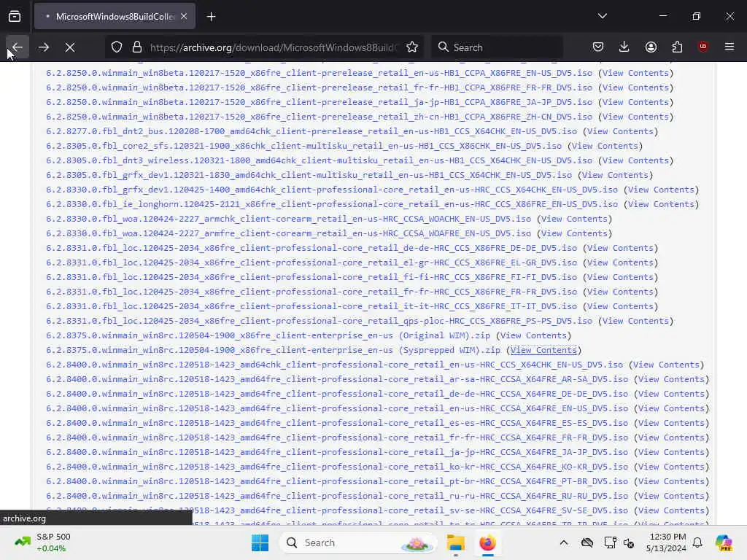
Task: Click the browser Back arrow button
Action: coord(18,47)
